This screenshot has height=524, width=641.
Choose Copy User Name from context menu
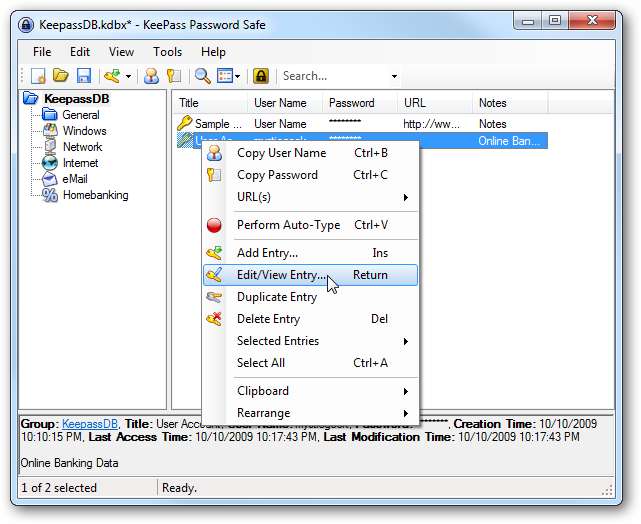tap(310, 153)
